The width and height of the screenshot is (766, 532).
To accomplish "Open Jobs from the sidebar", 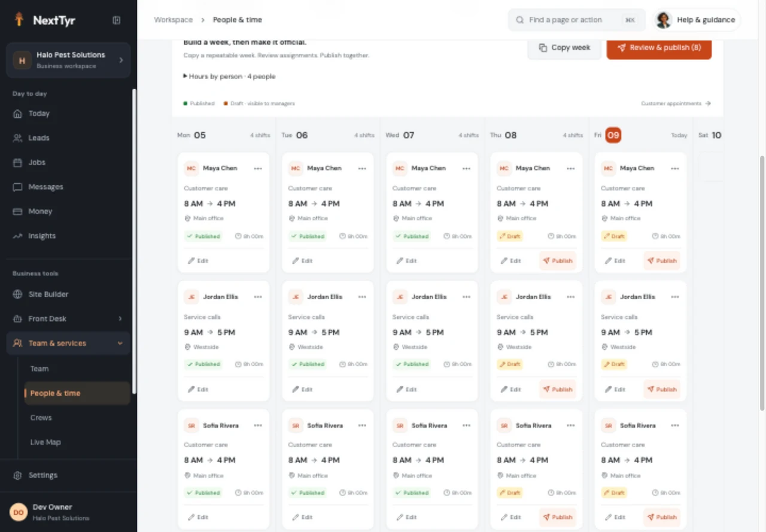I will click(68, 163).
